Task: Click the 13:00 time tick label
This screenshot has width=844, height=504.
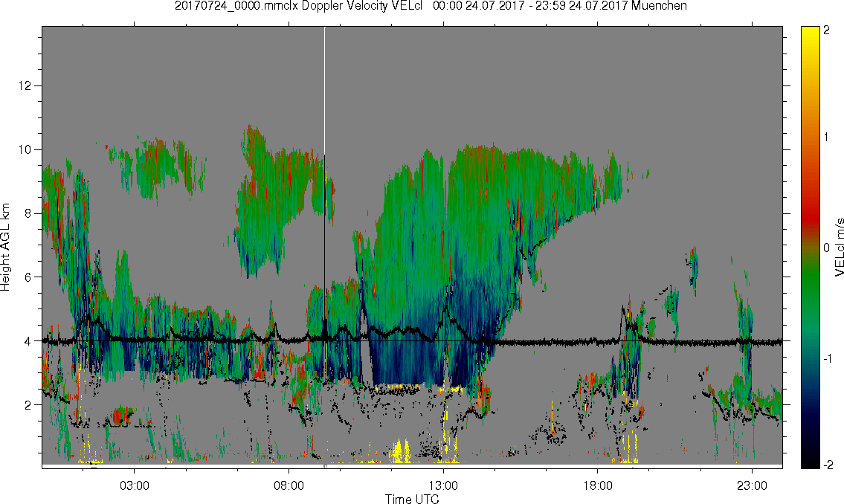Action: click(x=443, y=485)
